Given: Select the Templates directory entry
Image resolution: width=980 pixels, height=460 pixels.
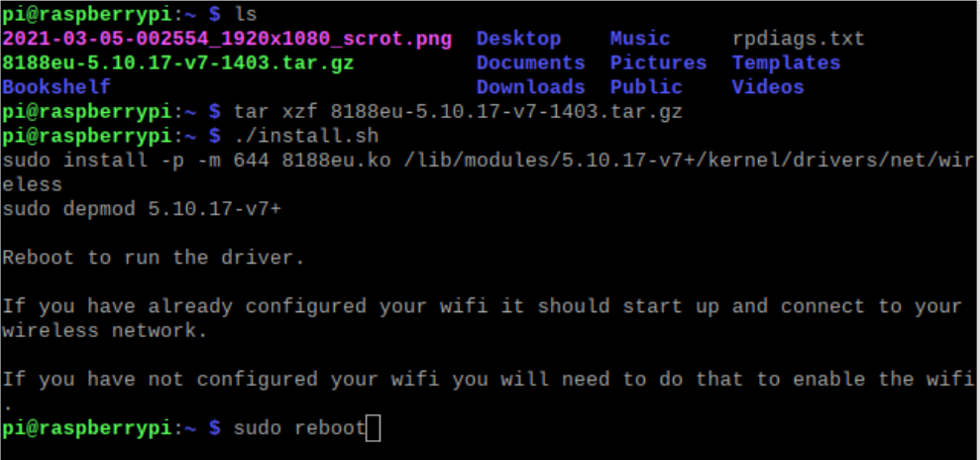Looking at the screenshot, I should click(x=786, y=63).
